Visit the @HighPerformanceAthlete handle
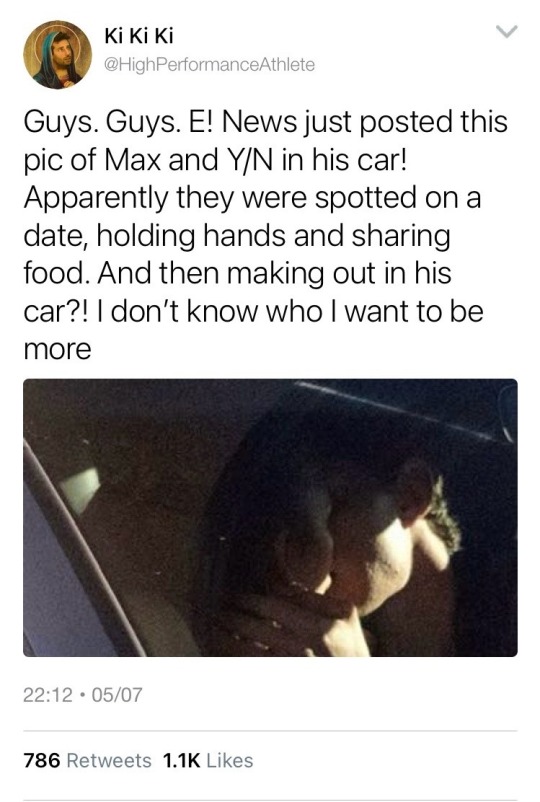540x802 pixels. point(209,64)
